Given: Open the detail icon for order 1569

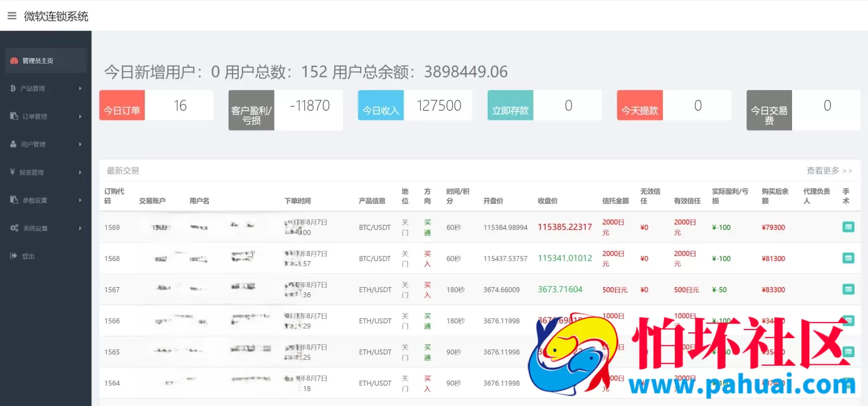Looking at the screenshot, I should click(848, 227).
